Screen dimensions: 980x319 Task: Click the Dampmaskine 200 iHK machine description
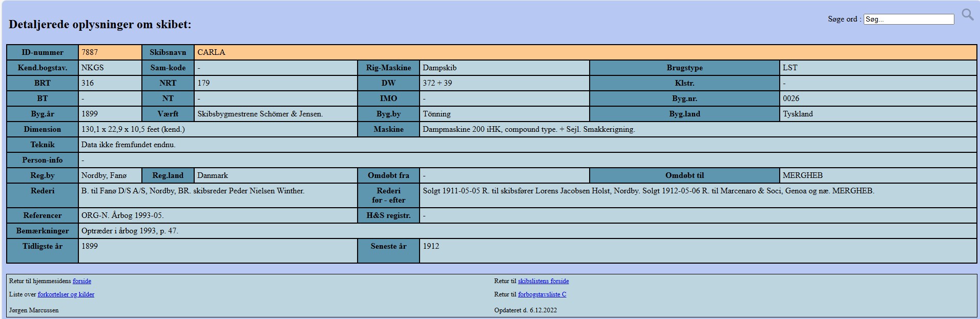tap(528, 129)
